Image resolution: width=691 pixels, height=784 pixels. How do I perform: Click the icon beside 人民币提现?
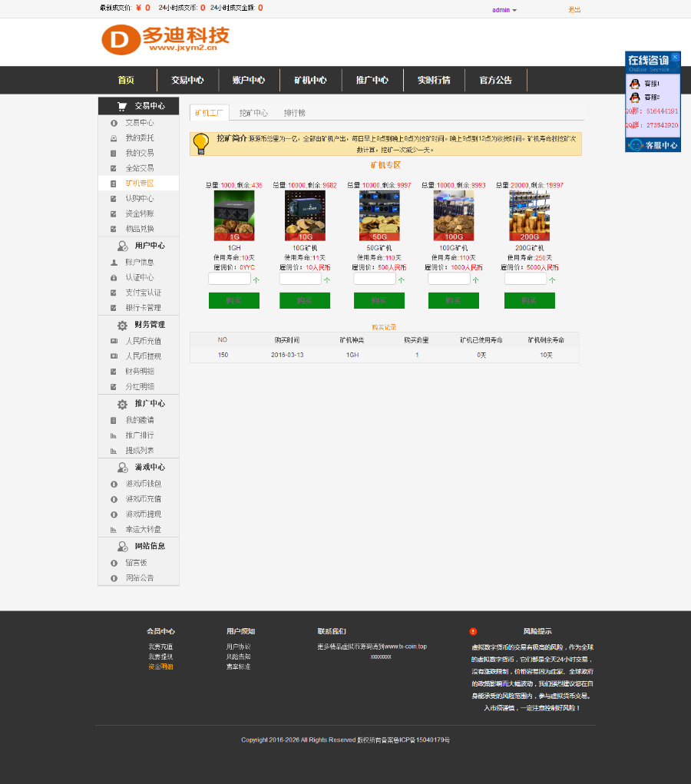(x=114, y=356)
